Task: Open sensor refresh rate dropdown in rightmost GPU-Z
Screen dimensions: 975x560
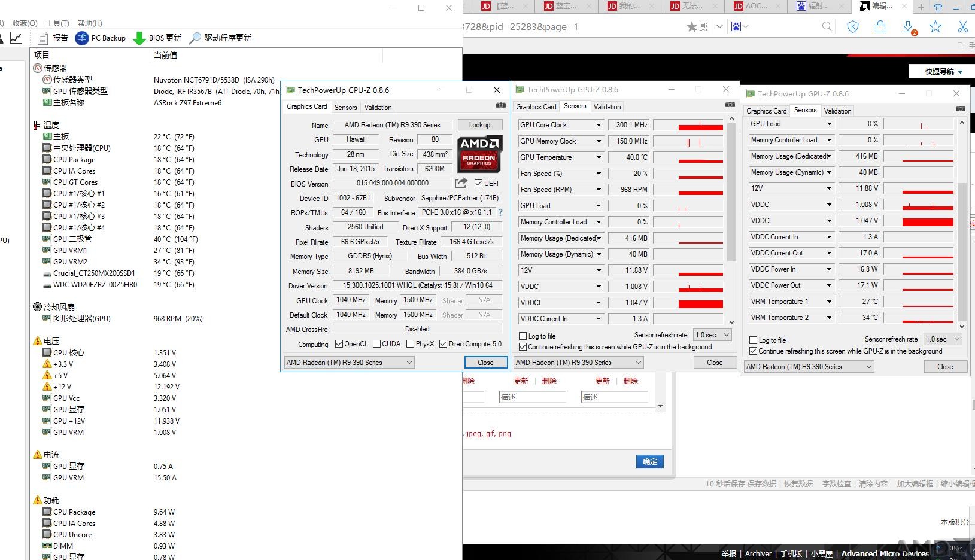Action: click(942, 339)
